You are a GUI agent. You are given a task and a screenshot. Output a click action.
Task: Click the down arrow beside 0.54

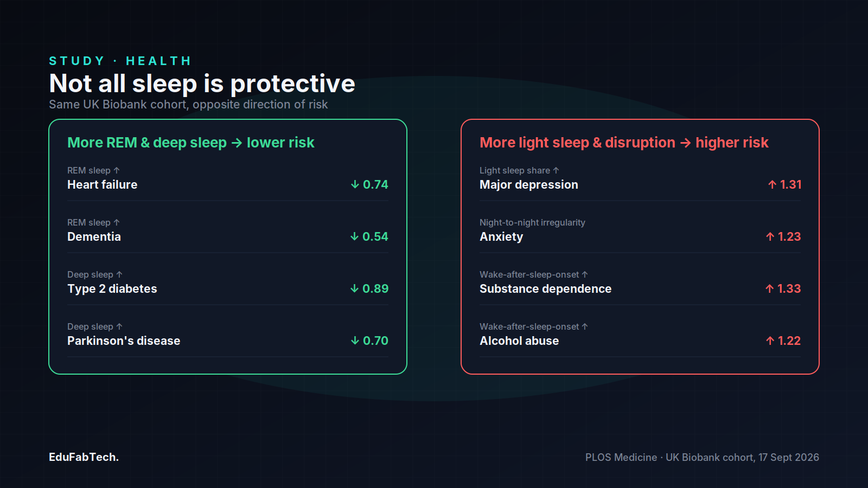point(354,236)
